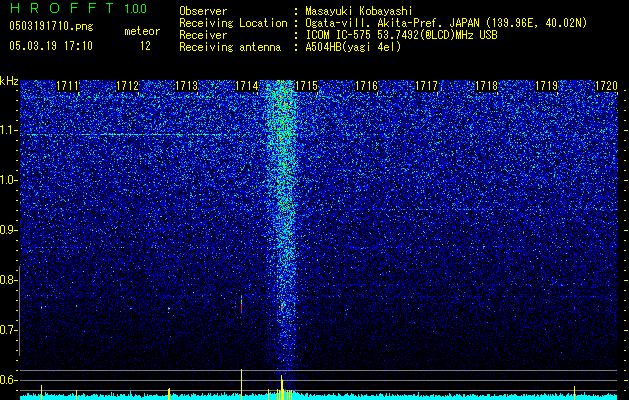This screenshot has height=400, width=629.
Task: Click the red-green vertical echo mark before 1714
Action: tap(241, 305)
